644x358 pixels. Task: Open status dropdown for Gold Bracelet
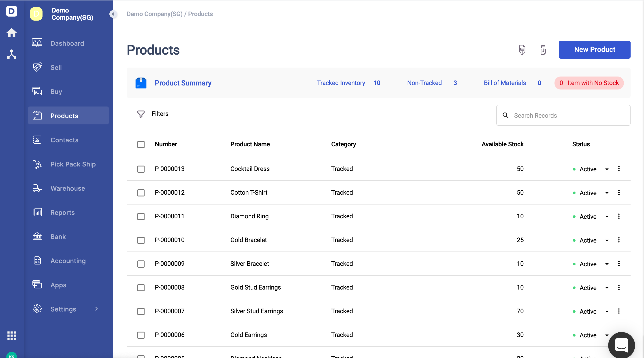coord(607,240)
